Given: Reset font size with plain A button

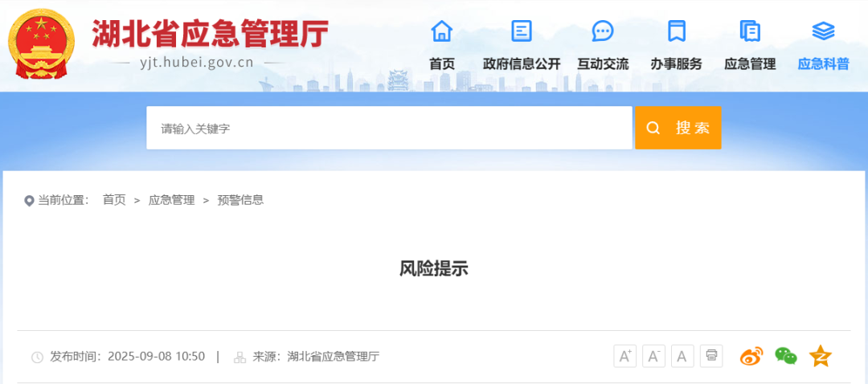Looking at the screenshot, I should coord(682,356).
